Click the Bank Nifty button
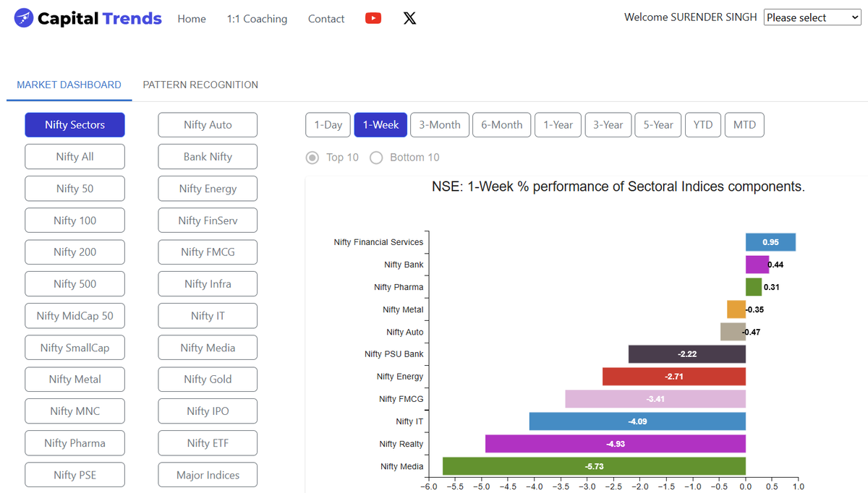 (x=208, y=157)
